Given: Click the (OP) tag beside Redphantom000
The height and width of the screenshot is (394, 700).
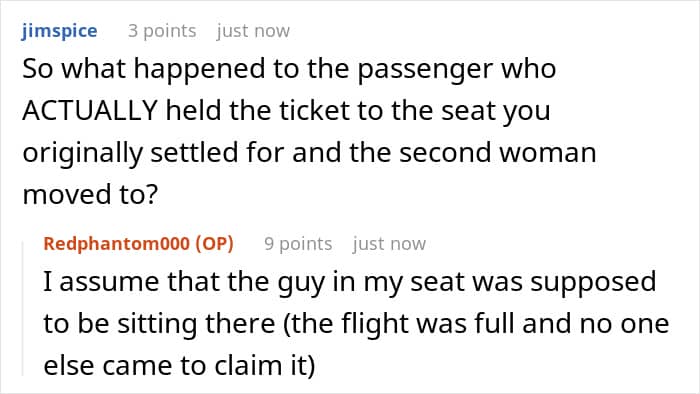Looking at the screenshot, I should click(x=214, y=244).
